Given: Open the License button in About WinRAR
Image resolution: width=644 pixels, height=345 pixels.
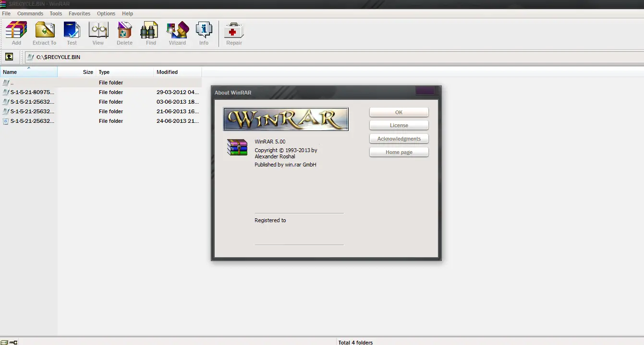Looking at the screenshot, I should tap(399, 125).
